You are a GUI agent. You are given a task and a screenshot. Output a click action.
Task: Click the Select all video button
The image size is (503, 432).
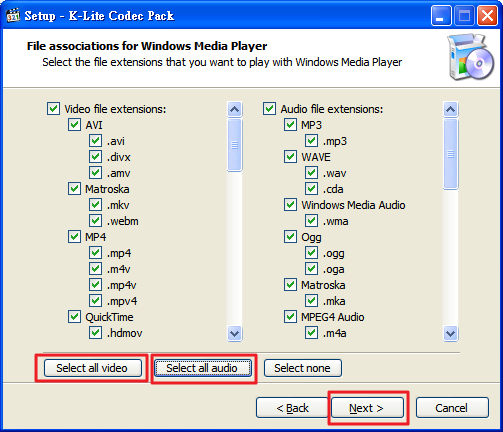[x=92, y=368]
